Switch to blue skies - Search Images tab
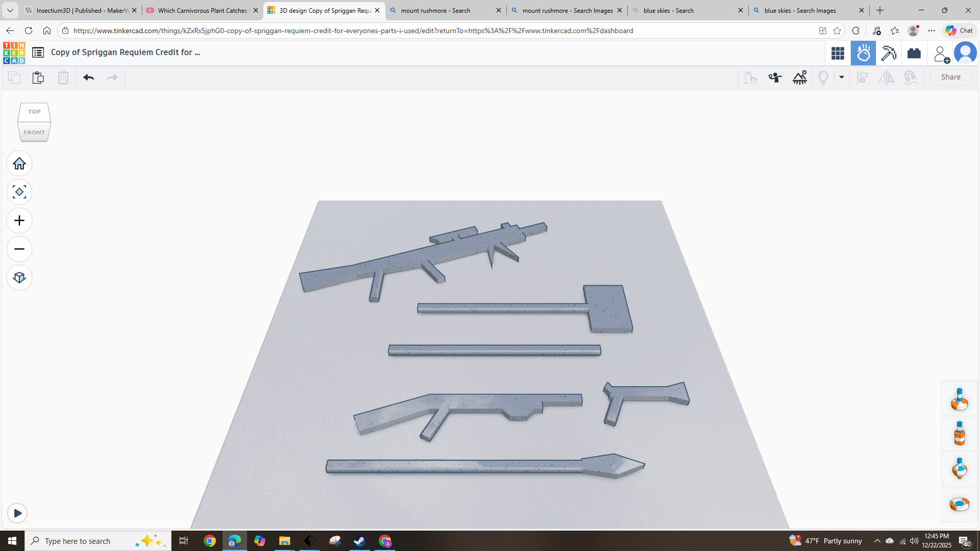Image resolution: width=980 pixels, height=551 pixels. (x=808, y=10)
